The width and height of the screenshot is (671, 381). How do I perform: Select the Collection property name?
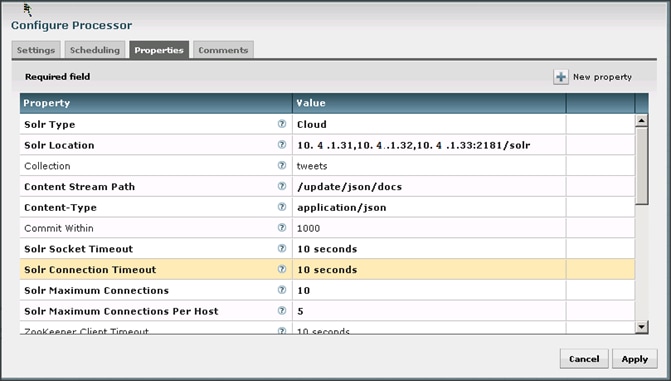[x=47, y=166]
